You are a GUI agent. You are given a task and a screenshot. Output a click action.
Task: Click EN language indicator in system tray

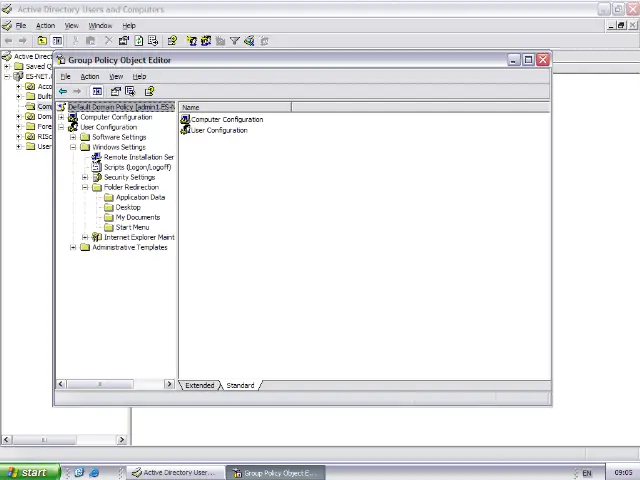pyautogui.click(x=587, y=473)
